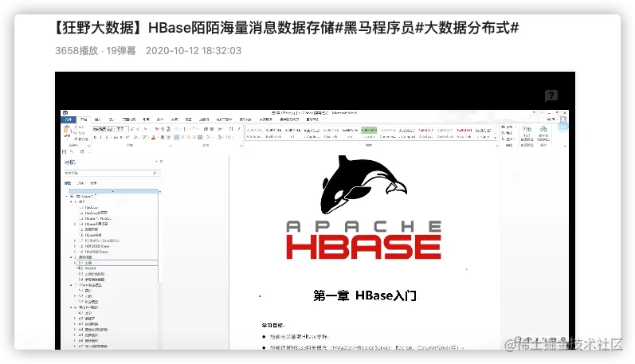
Task: Click the 3658播放 play count text
Action: (x=76, y=51)
